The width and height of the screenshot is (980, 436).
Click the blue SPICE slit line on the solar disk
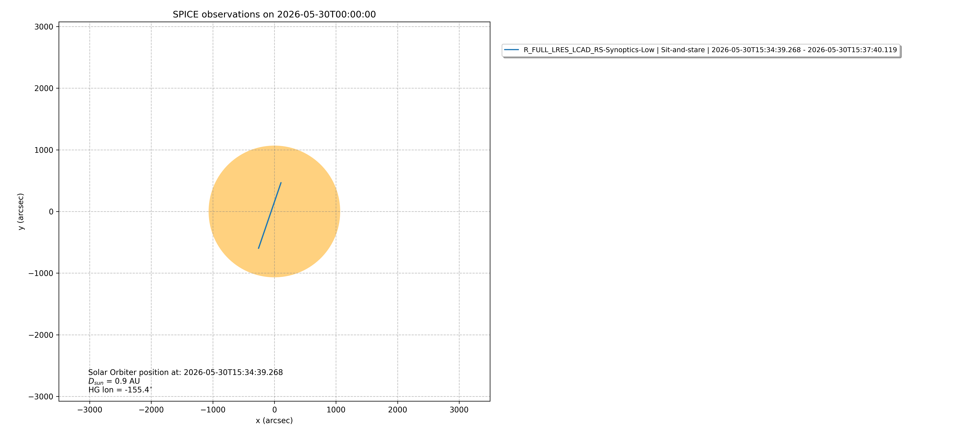coord(270,215)
